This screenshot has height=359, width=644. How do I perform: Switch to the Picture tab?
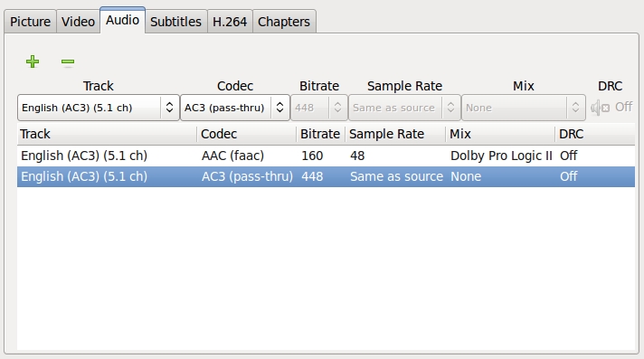(31, 22)
